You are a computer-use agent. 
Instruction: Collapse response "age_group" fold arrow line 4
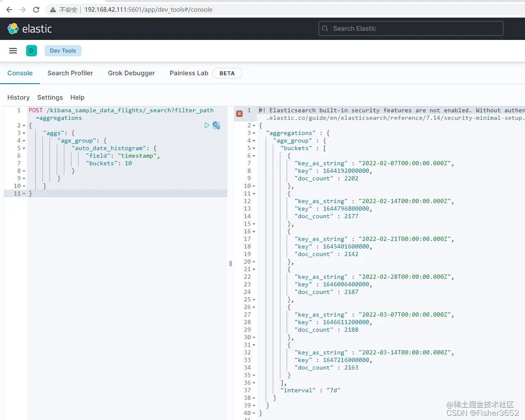coord(254,141)
